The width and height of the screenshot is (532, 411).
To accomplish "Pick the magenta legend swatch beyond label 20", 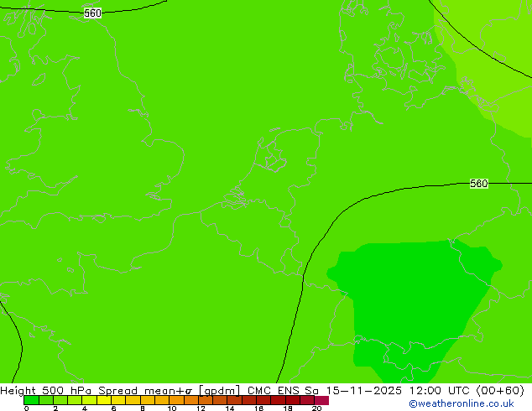I will coord(321,400).
